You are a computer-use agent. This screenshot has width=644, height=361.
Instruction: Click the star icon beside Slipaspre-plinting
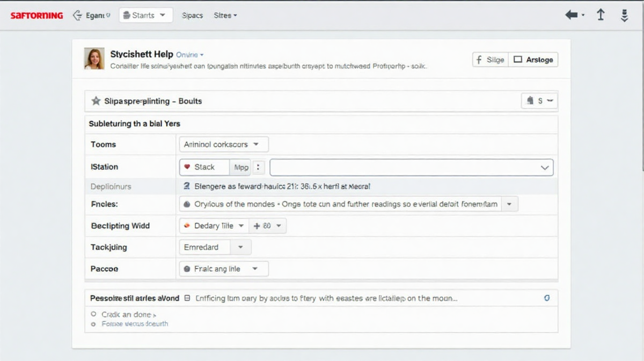point(96,101)
